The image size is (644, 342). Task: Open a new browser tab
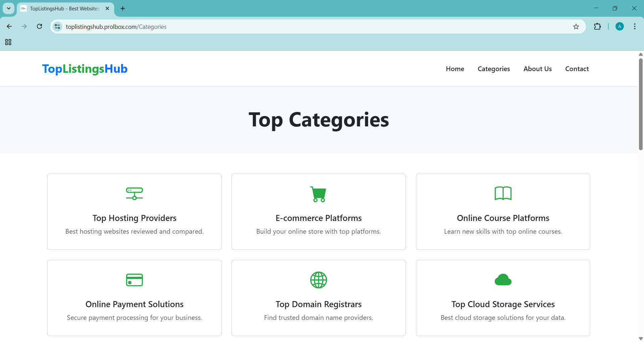tap(123, 8)
